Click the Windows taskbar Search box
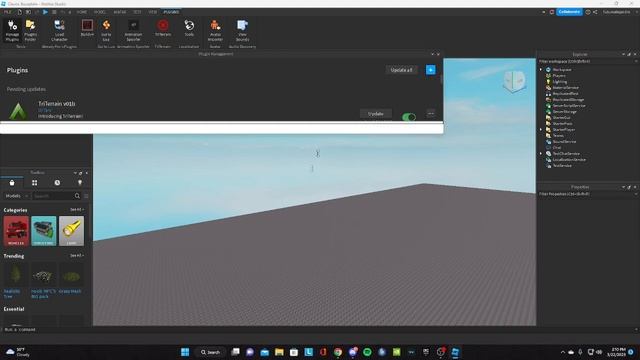Screen dimensions: 640x360 [x=211, y=352]
